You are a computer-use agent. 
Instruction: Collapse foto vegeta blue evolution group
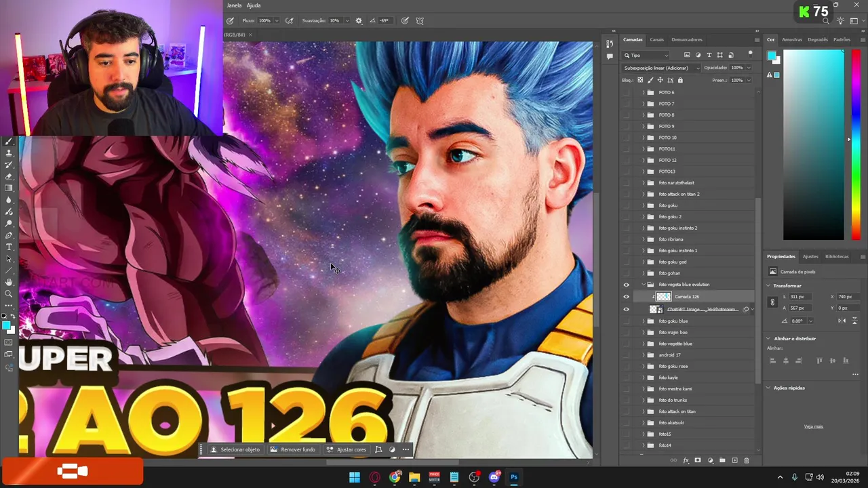pos(644,285)
